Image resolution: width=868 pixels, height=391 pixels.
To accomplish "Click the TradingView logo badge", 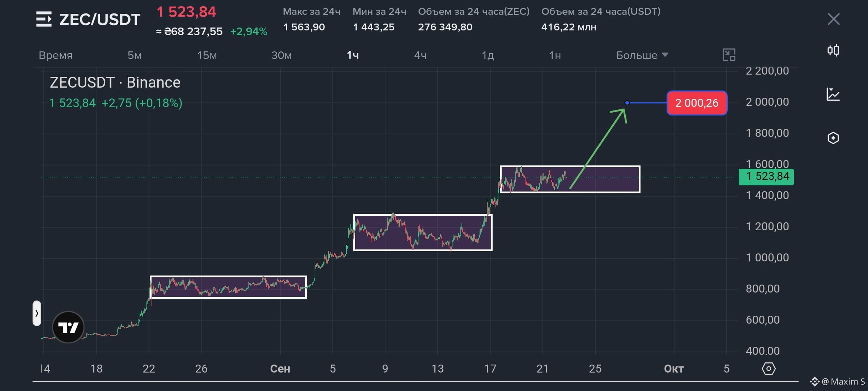I will coord(68,327).
